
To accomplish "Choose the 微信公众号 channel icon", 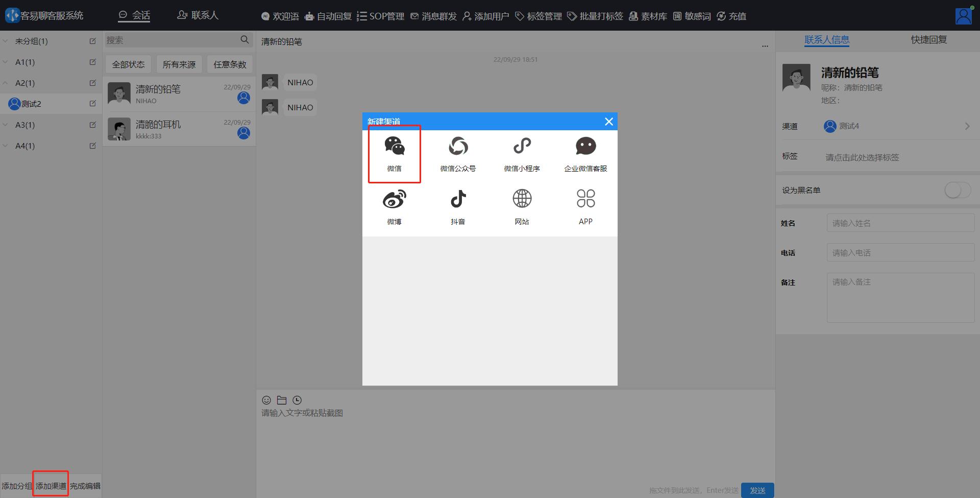I will (x=458, y=147).
